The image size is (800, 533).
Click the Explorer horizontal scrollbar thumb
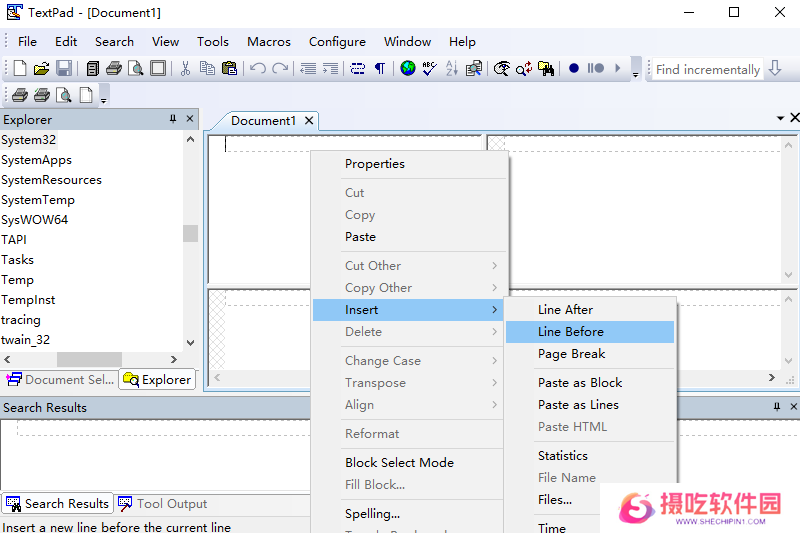pyautogui.click(x=89, y=359)
